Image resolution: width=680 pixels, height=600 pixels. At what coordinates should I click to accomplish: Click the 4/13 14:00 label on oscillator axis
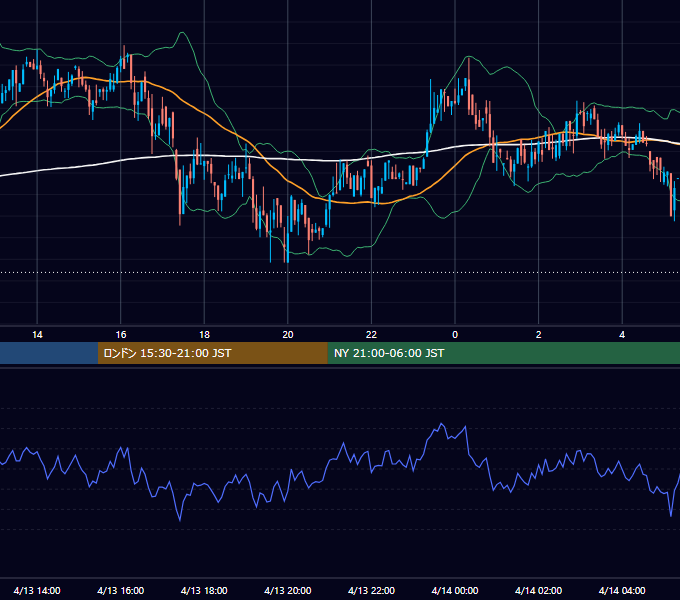[x=37, y=590]
